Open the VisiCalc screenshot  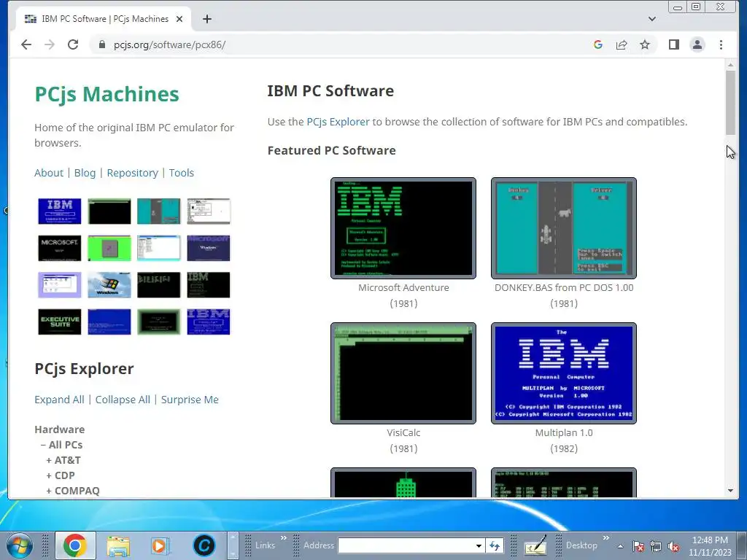click(x=403, y=373)
